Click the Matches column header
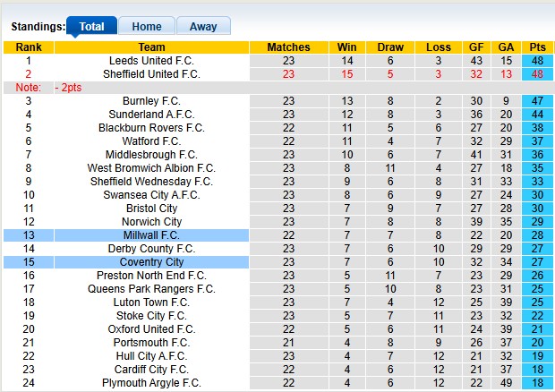Image resolution: width=555 pixels, height=392 pixels. tap(288, 47)
